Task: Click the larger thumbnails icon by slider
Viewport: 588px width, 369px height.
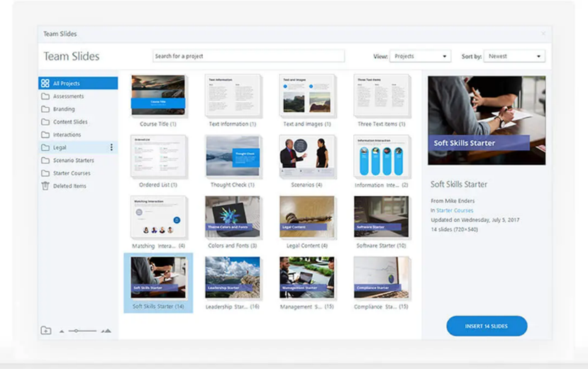Action: pyautogui.click(x=106, y=331)
